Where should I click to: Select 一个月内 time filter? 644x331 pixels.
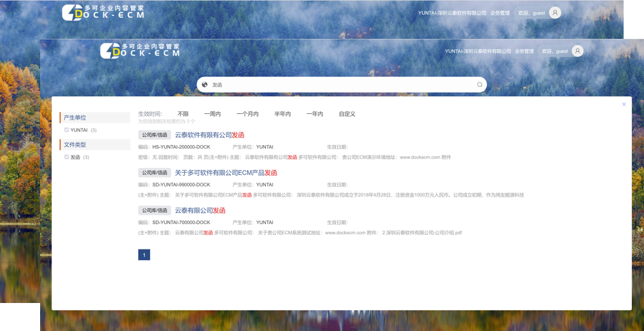tap(248, 114)
